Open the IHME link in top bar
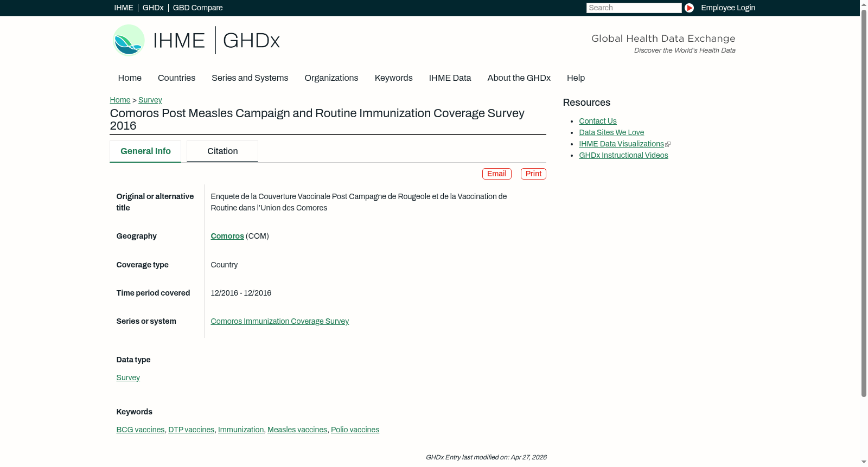This screenshot has height=467, width=868. click(124, 8)
